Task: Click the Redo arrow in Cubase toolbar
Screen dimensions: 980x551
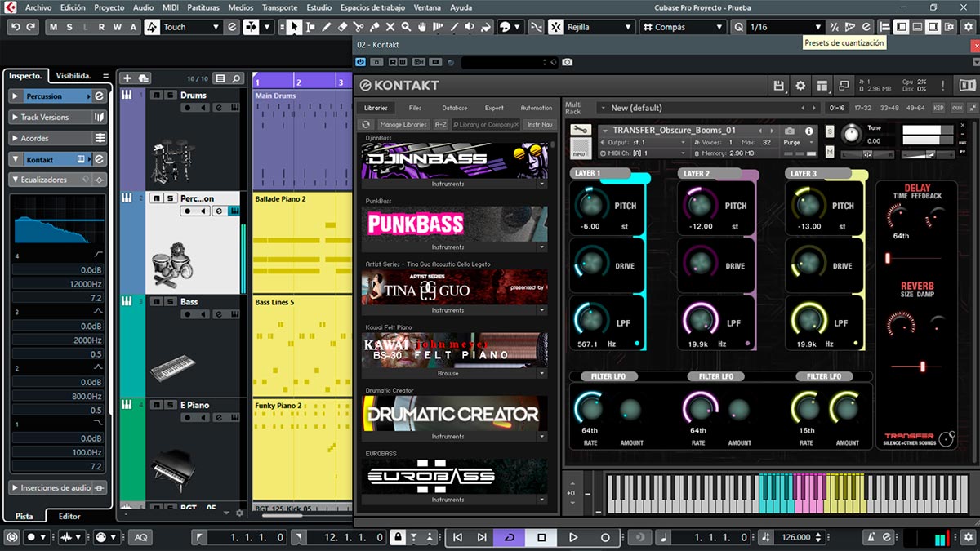Action: pos(31,27)
